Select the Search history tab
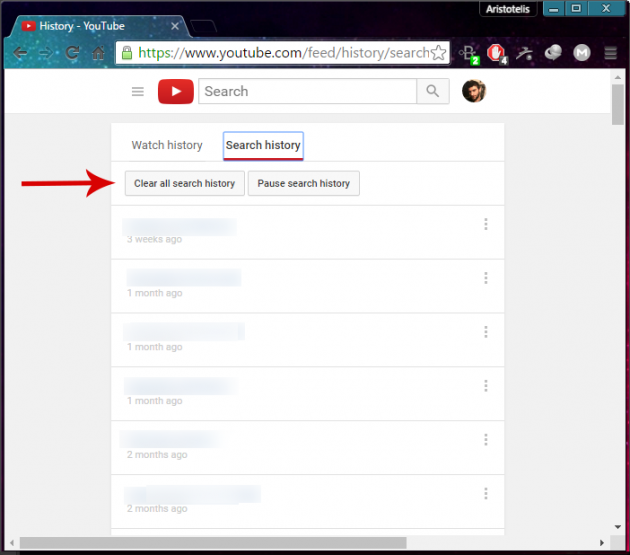The width and height of the screenshot is (630, 555). click(x=263, y=145)
